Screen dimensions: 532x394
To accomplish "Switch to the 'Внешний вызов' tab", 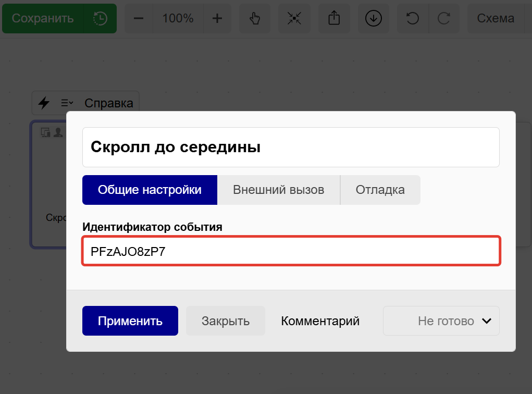I will point(278,190).
